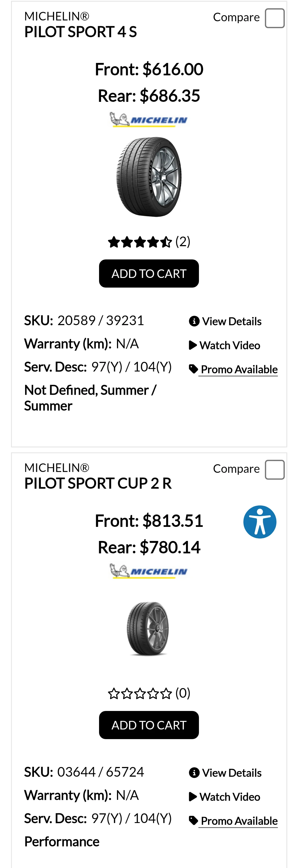This screenshot has width=298, height=868.
Task: Toggle the Compare checkbox on the second tire
Action: (x=275, y=469)
